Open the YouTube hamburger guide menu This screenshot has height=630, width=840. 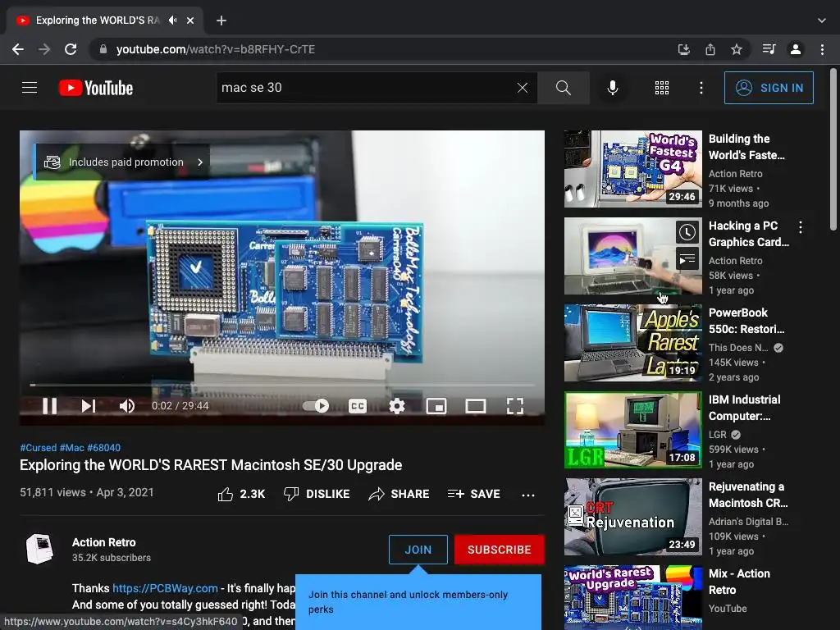(30, 87)
